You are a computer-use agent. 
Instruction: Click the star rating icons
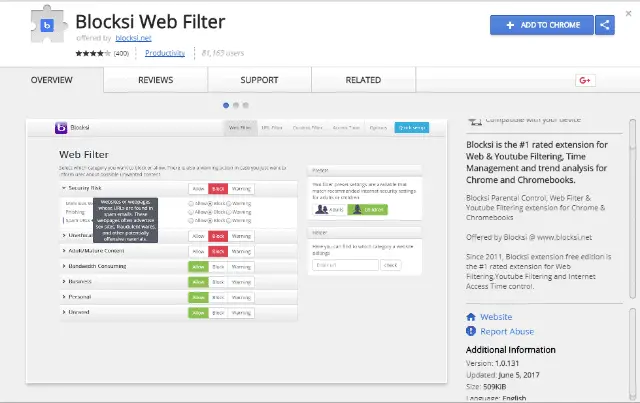93,53
